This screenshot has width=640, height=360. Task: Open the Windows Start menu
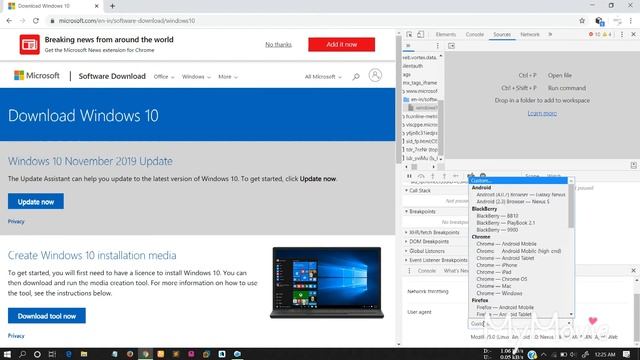[7, 354]
